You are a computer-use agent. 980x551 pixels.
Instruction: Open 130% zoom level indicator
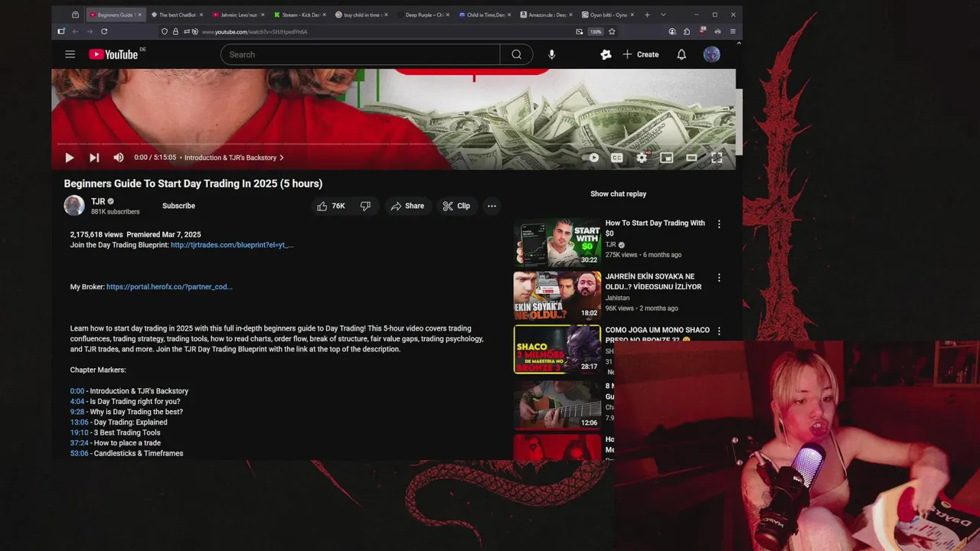tap(596, 31)
